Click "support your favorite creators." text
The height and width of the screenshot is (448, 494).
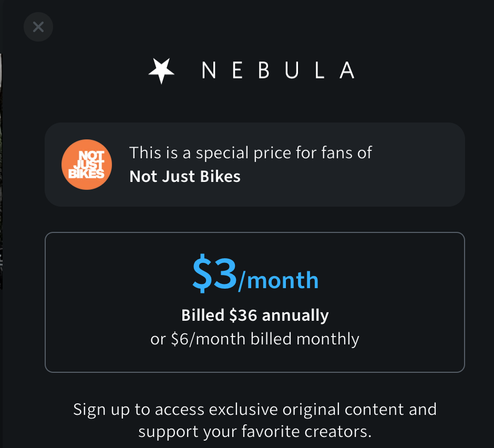255,432
